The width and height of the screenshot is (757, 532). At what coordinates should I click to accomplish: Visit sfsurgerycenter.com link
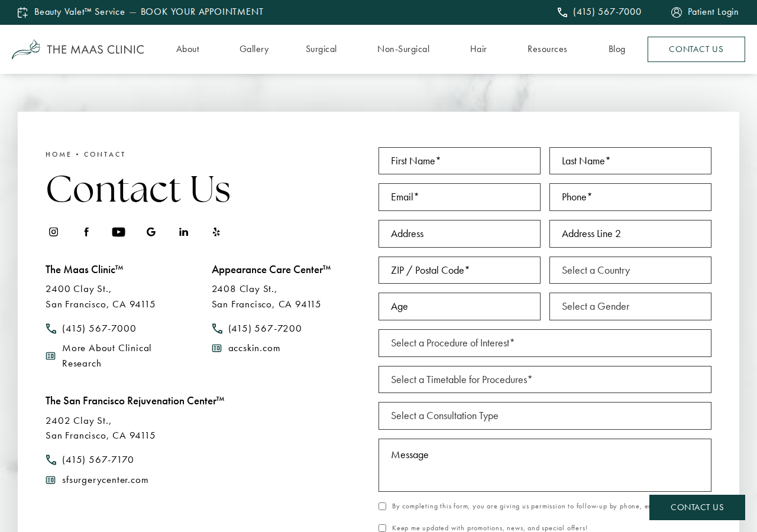(105, 480)
